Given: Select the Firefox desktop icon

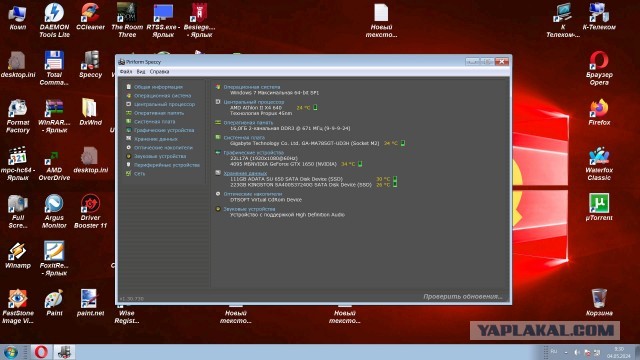Looking at the screenshot, I should (x=599, y=112).
